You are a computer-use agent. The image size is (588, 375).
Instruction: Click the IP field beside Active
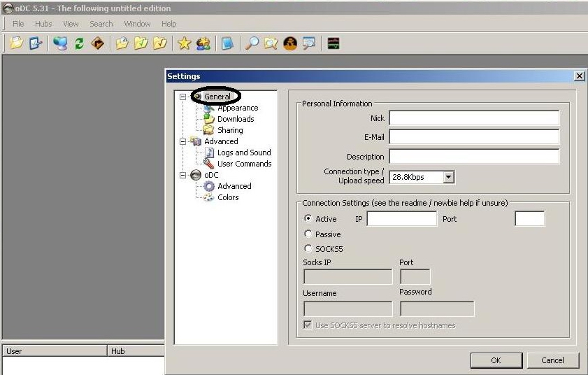click(x=401, y=218)
